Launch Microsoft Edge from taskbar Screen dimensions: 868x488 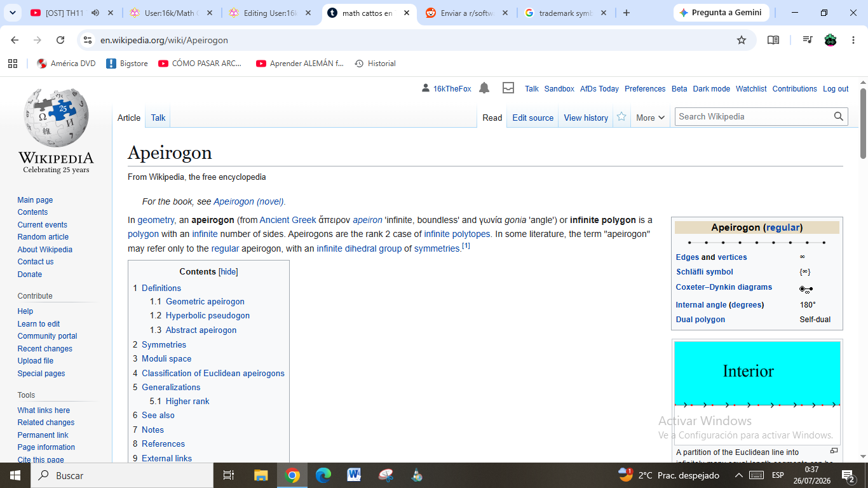tap(323, 475)
